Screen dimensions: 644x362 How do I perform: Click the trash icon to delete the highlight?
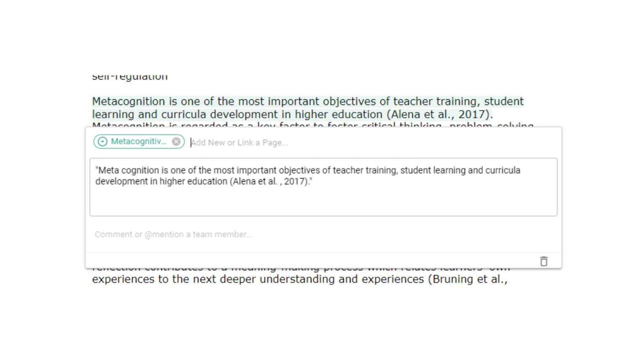[x=544, y=261]
